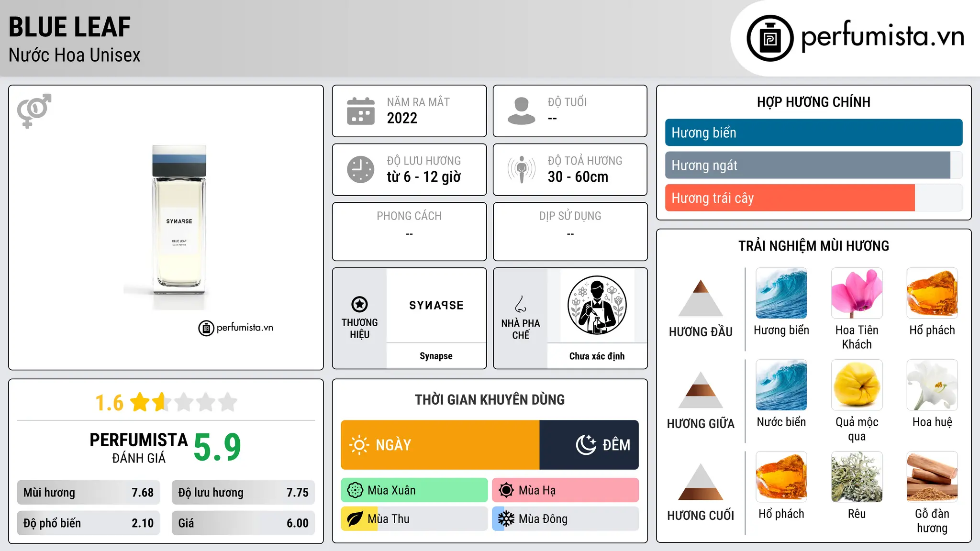Click the perfumista.vn bottle logo in the header

[x=770, y=38]
